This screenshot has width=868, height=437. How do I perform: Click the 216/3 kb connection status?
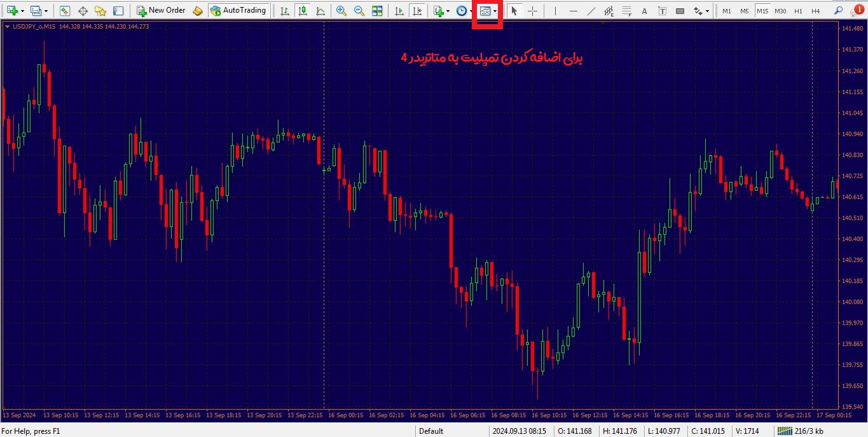point(801,431)
